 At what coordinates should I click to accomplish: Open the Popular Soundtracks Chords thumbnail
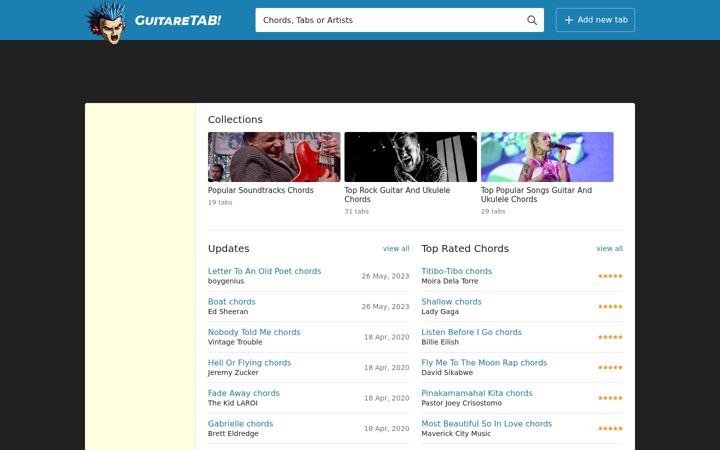point(274,157)
